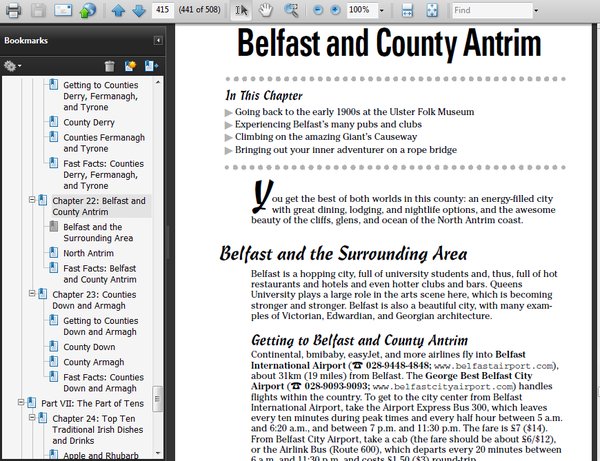600x461 pixels.
Task: Click the Print icon in toolbar
Action: 13,10
